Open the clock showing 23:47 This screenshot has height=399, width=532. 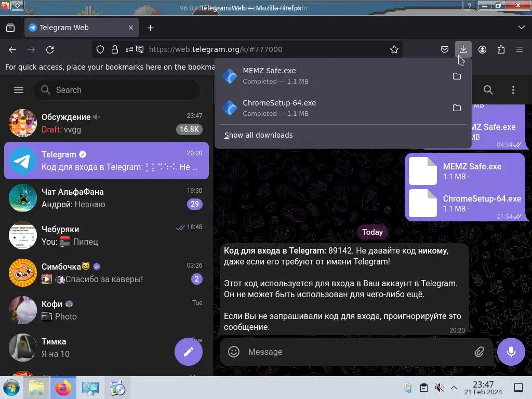(483, 388)
